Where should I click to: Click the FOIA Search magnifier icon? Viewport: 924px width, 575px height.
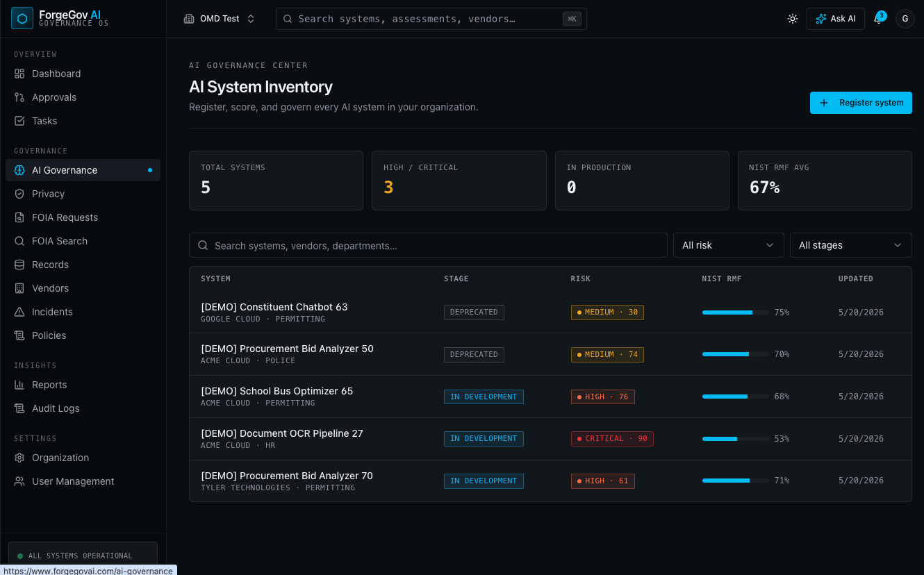coord(19,241)
